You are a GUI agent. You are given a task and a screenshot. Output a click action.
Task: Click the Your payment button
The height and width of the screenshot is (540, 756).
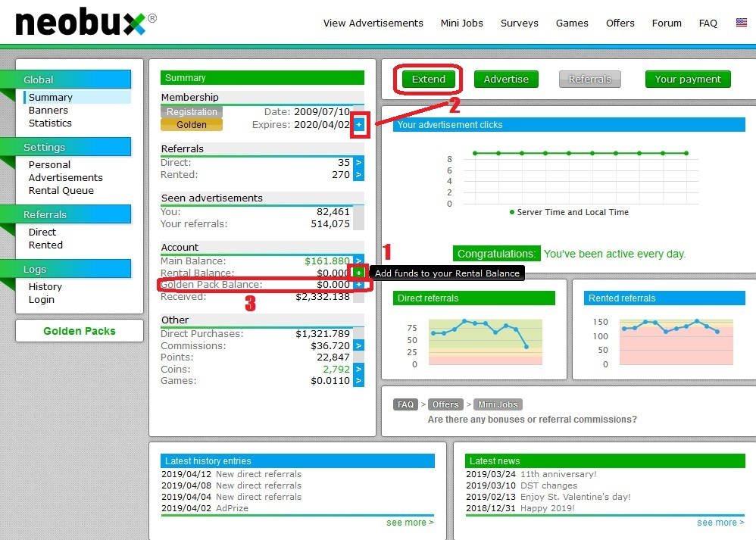point(688,79)
